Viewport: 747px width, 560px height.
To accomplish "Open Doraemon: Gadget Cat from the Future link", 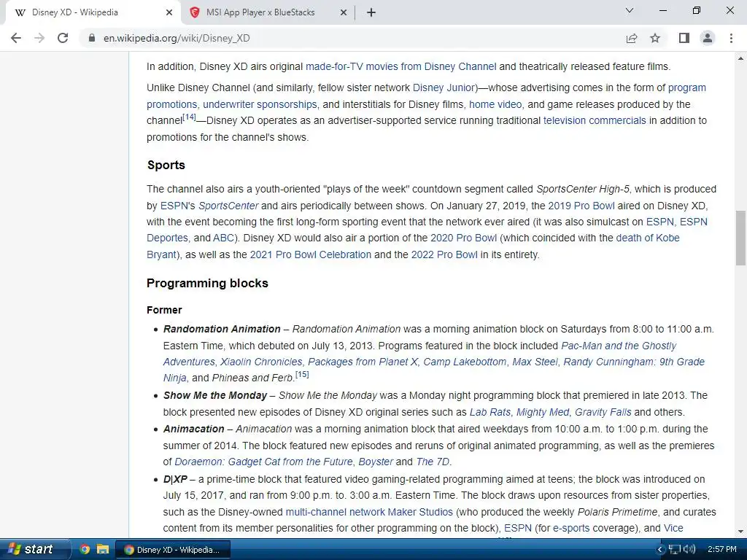I will click(263, 462).
